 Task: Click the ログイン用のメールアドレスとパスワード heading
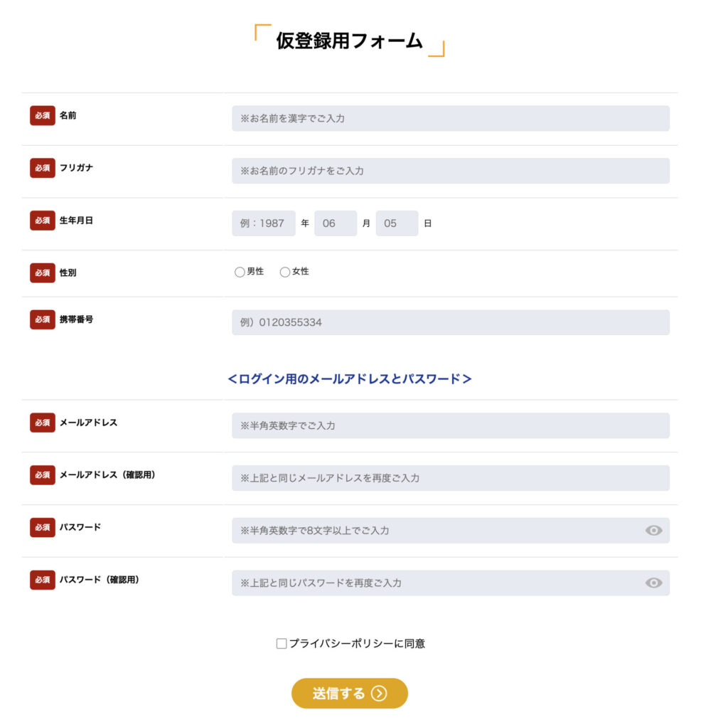coord(350,379)
